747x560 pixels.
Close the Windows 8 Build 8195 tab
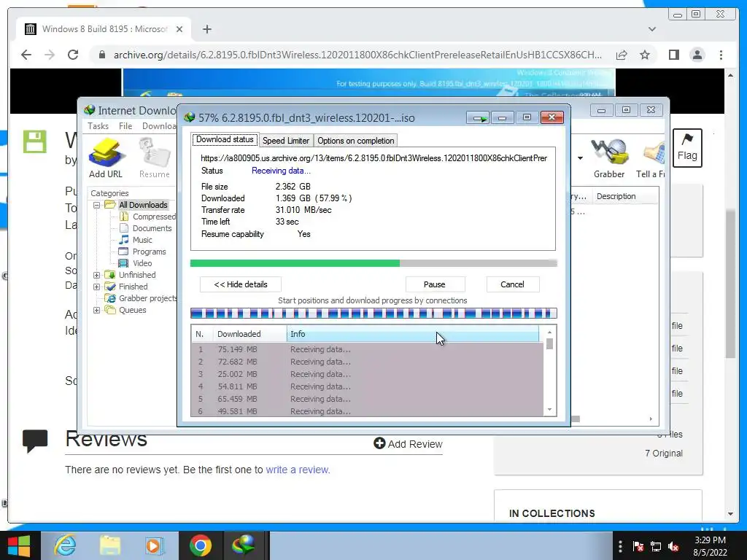[x=179, y=29]
